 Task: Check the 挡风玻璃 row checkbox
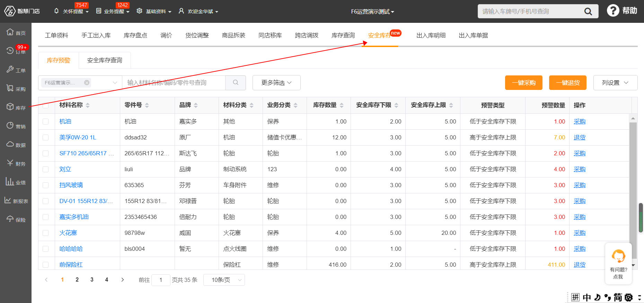click(x=46, y=185)
